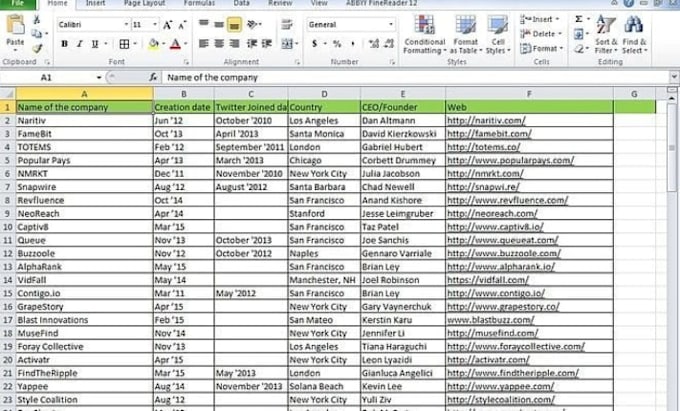Apply Comma Style format

point(353,44)
